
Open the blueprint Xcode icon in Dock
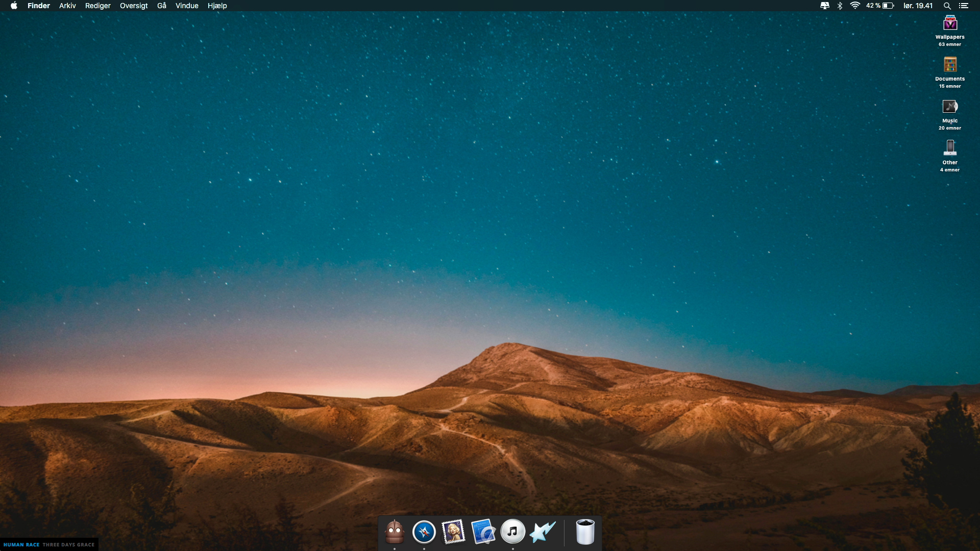click(x=483, y=532)
